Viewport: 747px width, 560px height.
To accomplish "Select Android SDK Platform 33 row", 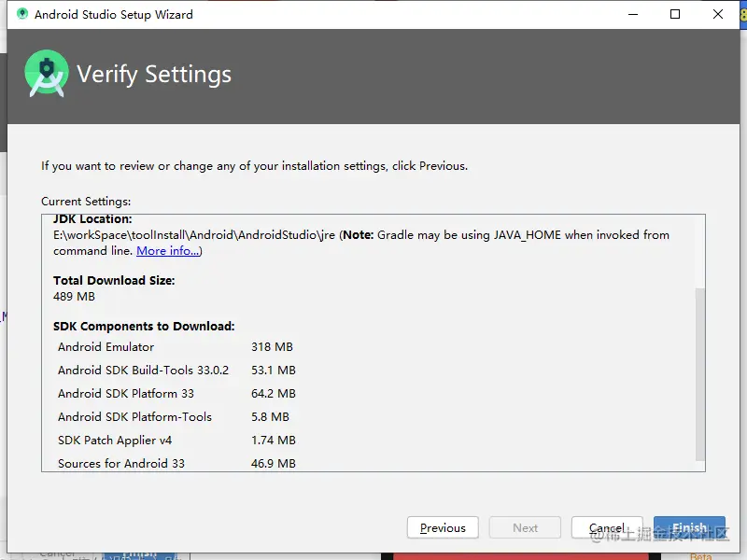I will point(176,393).
